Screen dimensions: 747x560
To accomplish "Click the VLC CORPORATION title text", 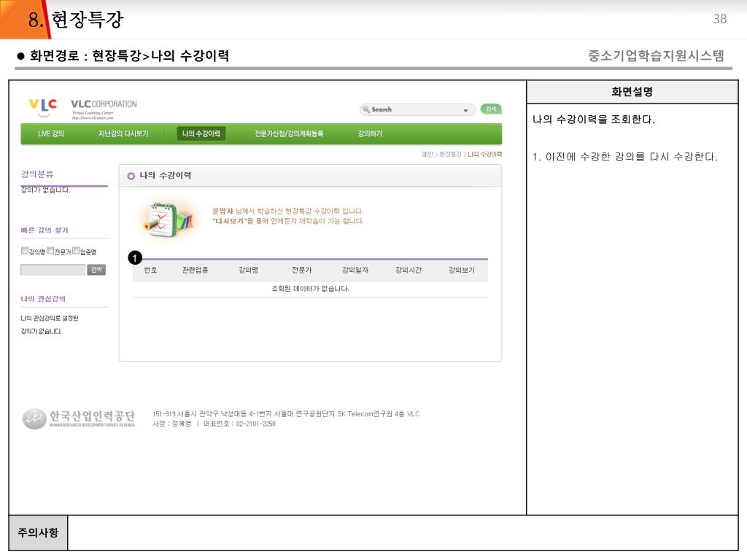I will 104,104.
